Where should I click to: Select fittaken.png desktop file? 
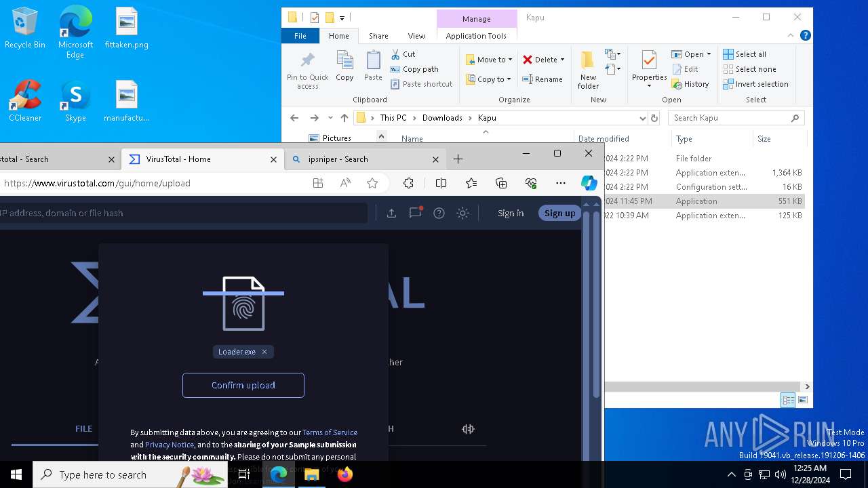coord(127,29)
